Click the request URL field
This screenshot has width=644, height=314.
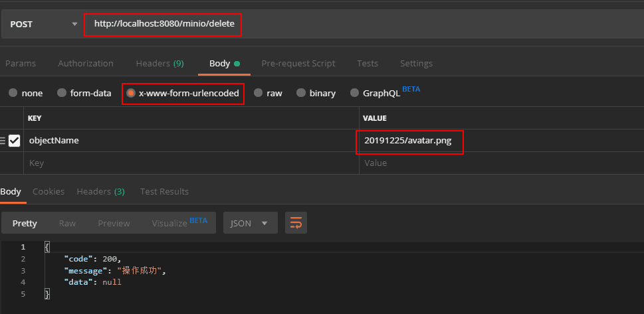[364, 24]
